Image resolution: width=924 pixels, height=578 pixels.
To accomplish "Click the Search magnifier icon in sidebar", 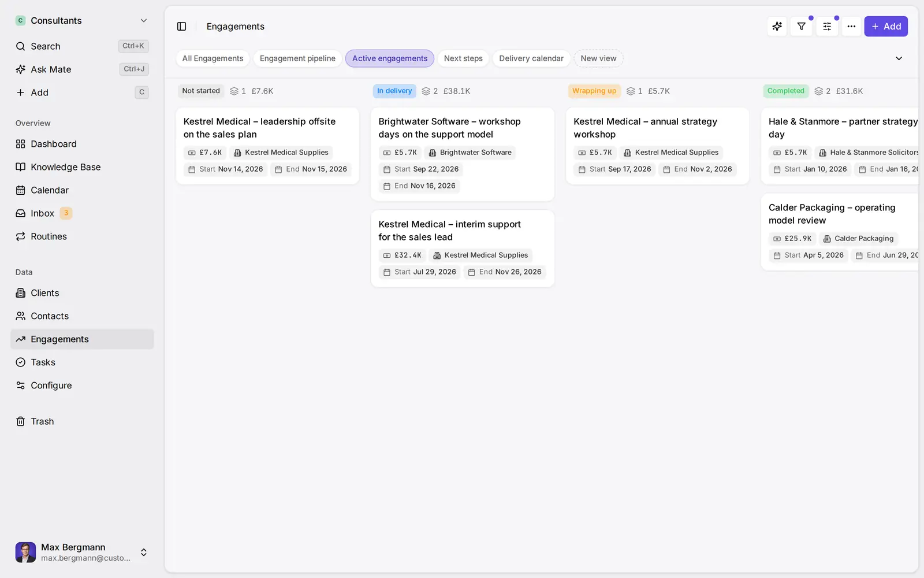I will click(20, 46).
